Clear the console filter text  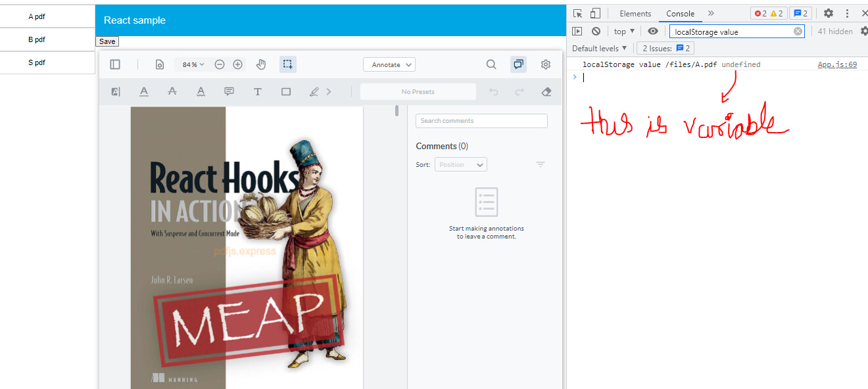coord(798,32)
